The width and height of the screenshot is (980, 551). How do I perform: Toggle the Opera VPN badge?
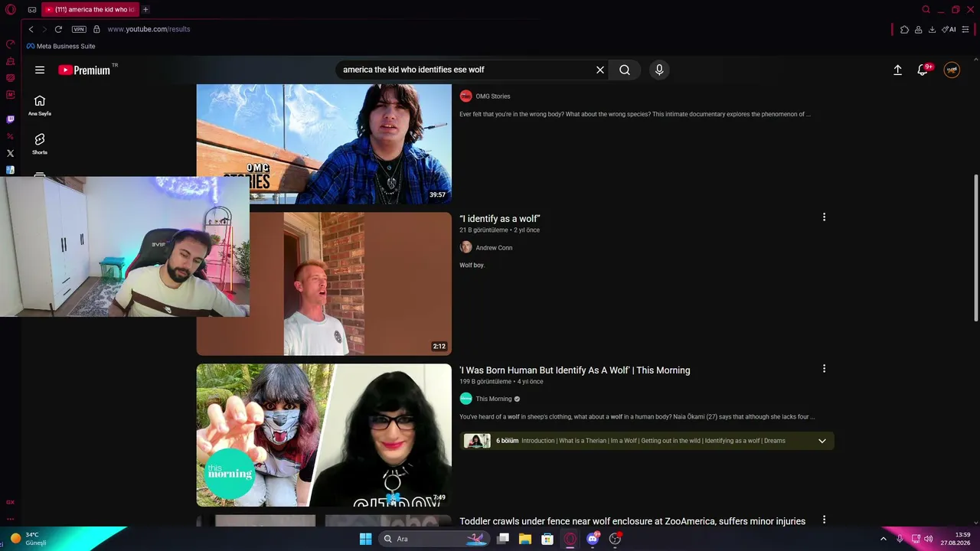click(x=79, y=29)
